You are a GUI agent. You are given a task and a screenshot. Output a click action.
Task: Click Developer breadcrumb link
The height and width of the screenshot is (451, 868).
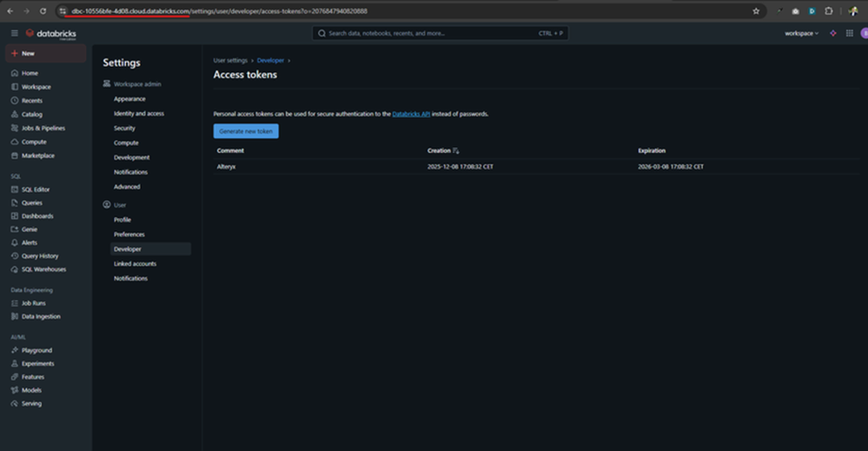point(270,60)
